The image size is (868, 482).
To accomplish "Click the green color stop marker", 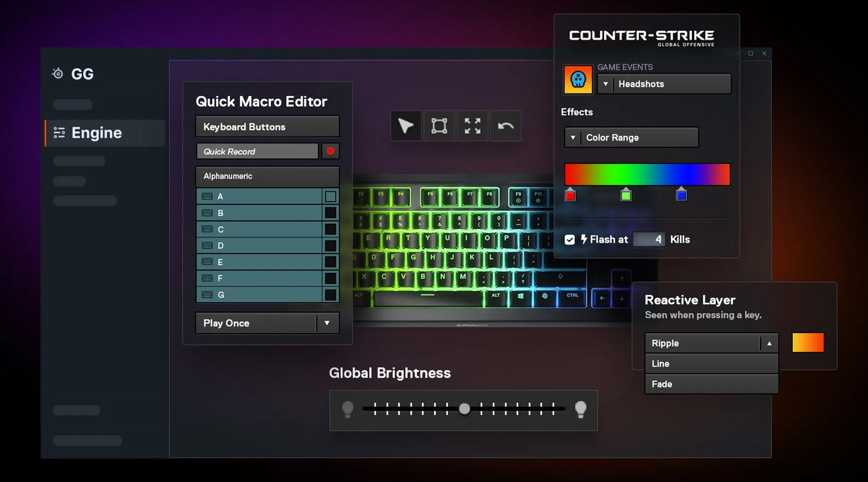I will click(x=626, y=195).
